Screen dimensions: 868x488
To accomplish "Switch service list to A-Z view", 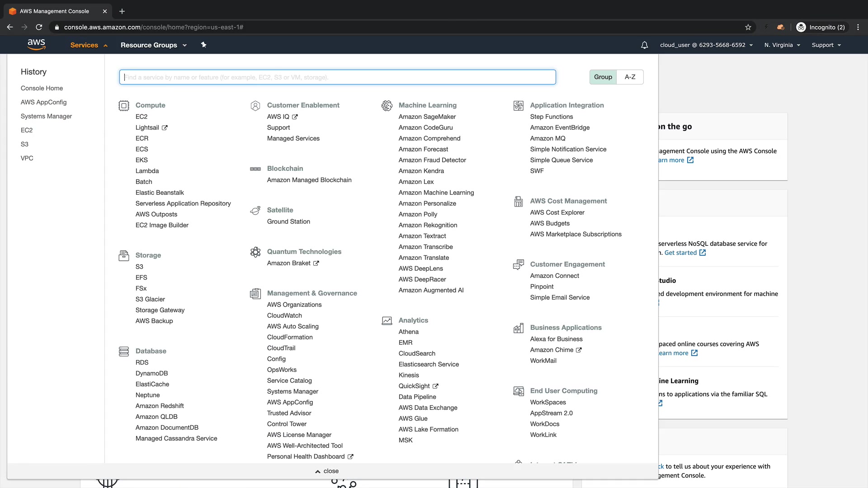I will click(x=630, y=77).
